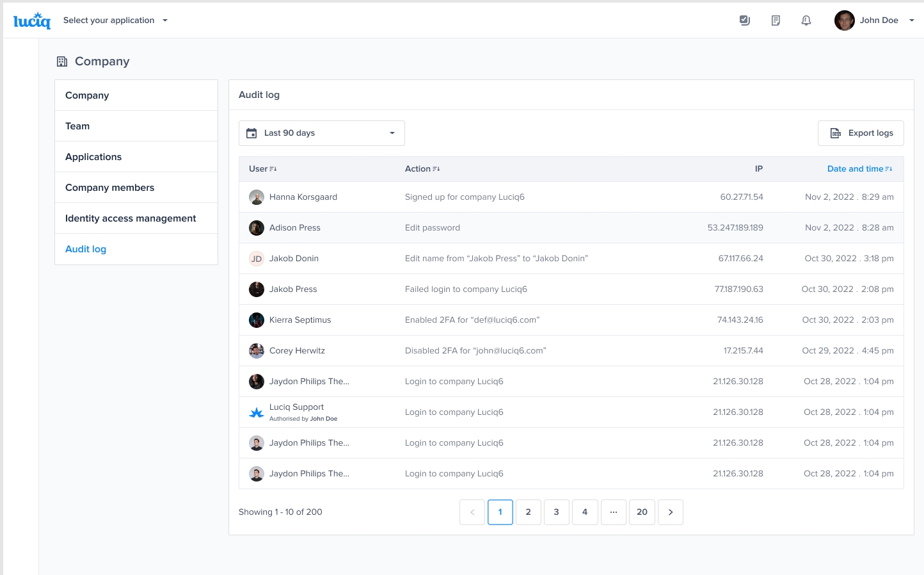Click the export document icon on Export logs
Viewport: 924px width, 575px height.
(x=836, y=133)
